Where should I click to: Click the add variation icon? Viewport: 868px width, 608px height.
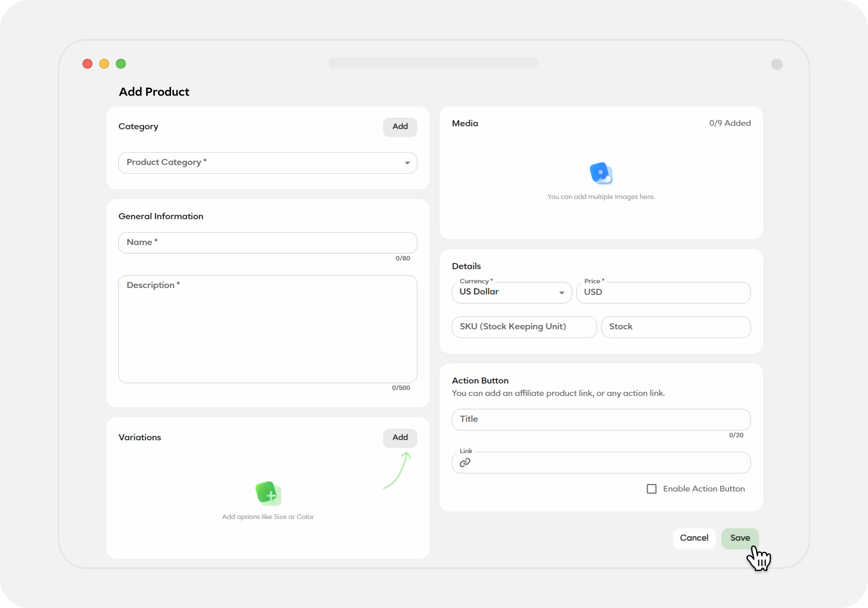[x=268, y=494]
